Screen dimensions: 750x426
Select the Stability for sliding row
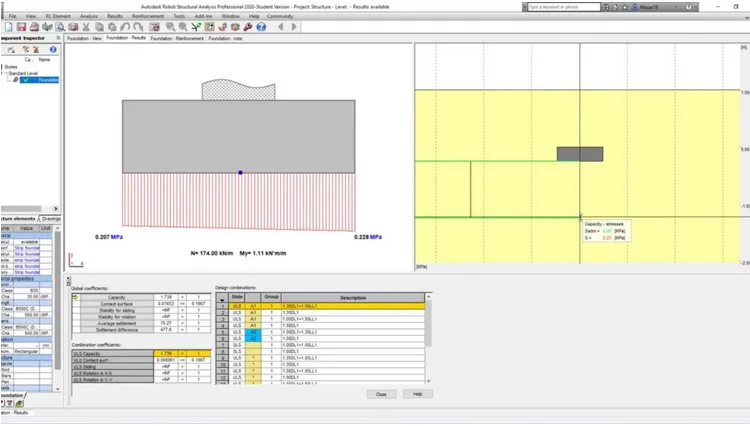pos(141,310)
